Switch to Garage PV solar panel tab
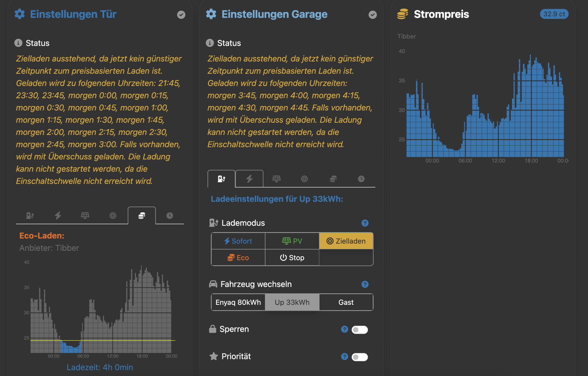This screenshot has height=376, width=588. (276, 179)
